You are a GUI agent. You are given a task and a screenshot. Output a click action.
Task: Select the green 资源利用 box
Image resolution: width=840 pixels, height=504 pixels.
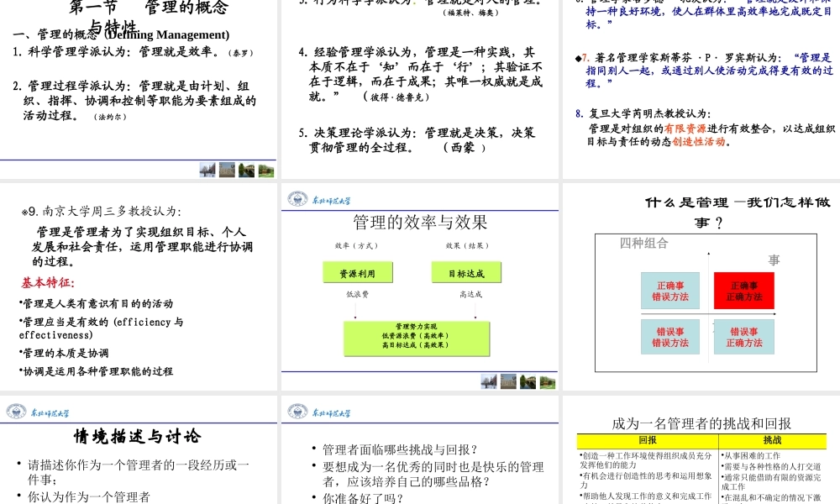click(x=357, y=273)
